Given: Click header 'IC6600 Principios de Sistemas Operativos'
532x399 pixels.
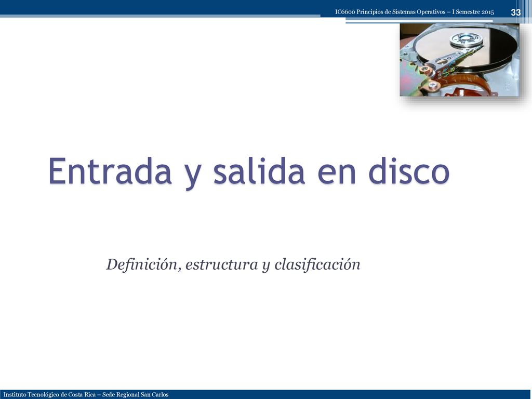Looking at the screenshot, I should tap(390, 12).
